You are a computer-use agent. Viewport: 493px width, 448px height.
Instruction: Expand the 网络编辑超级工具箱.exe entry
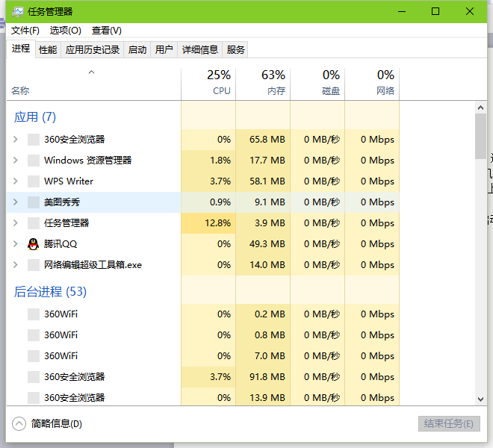[x=16, y=265]
